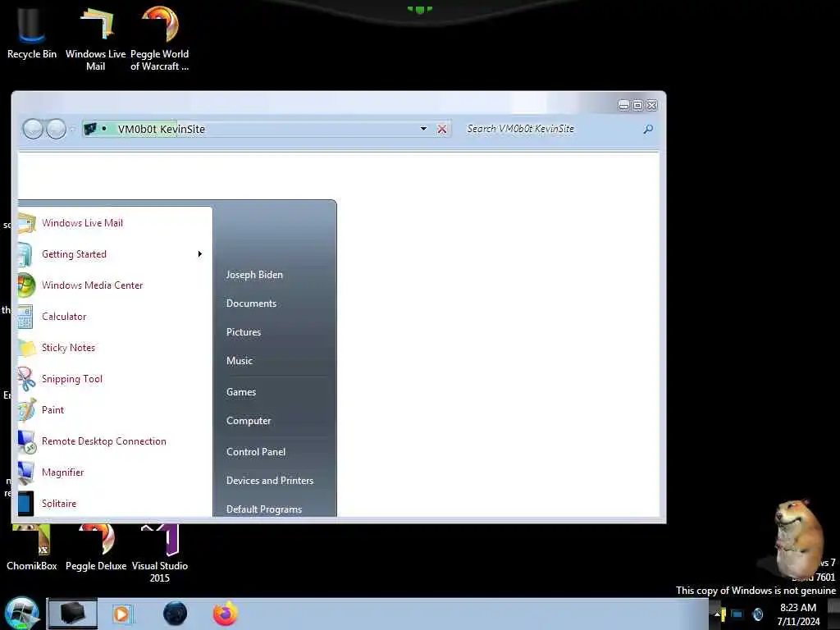Click the network tray icon
Screen dimensions: 840x630
coord(737,614)
